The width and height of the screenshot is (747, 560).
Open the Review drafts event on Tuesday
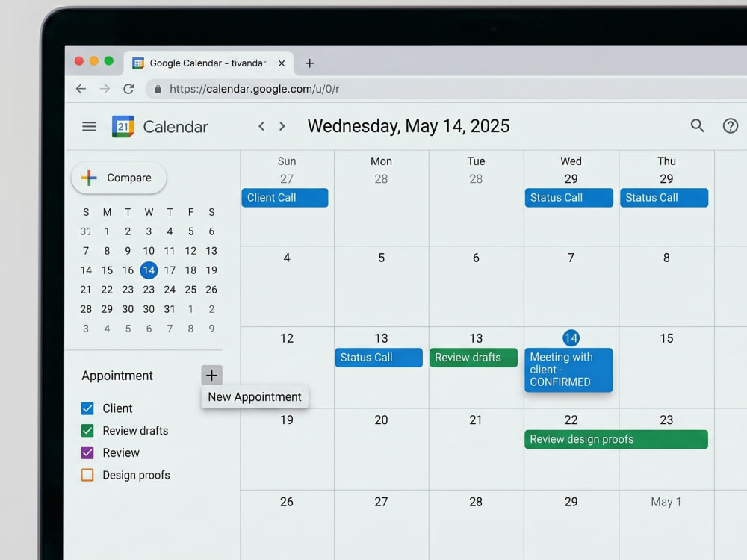pos(474,358)
